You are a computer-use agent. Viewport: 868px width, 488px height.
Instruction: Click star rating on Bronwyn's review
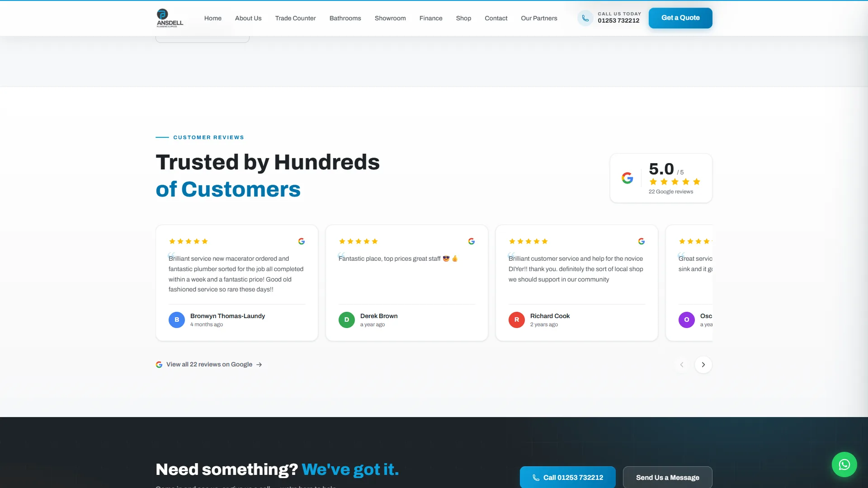tap(189, 241)
